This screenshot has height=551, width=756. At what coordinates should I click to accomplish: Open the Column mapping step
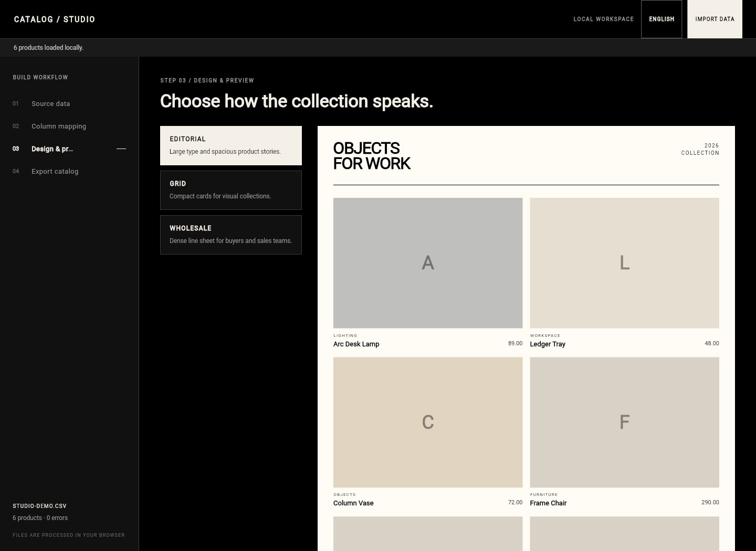point(69,126)
